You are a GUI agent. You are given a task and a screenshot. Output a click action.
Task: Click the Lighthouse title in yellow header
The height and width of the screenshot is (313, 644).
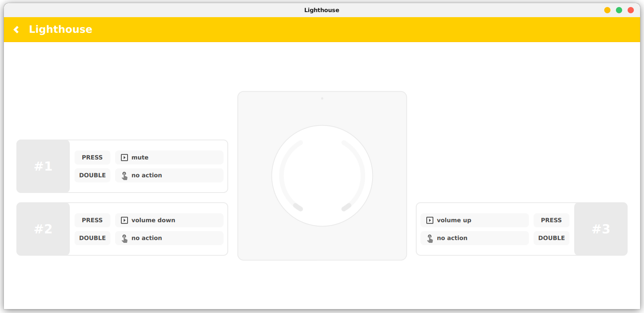pyautogui.click(x=60, y=29)
